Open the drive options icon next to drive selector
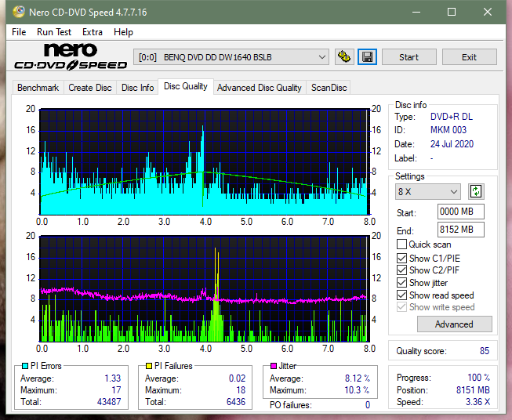512x420 pixels. 344,57
